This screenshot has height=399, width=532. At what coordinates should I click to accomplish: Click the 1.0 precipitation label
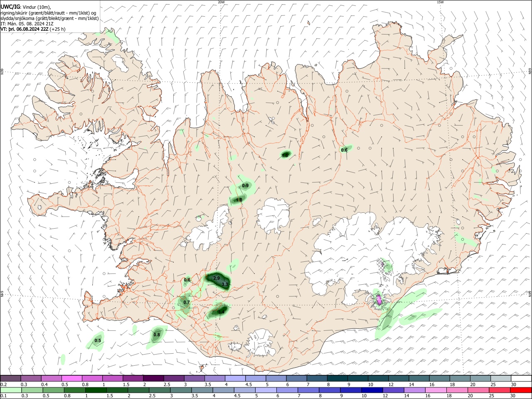pyautogui.click(x=239, y=200)
